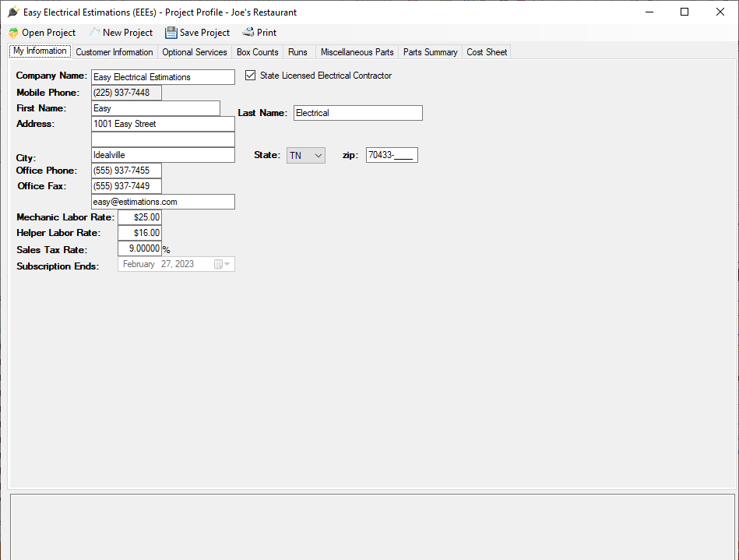Switch to the Customer Information tab
739x560 pixels.
(114, 52)
